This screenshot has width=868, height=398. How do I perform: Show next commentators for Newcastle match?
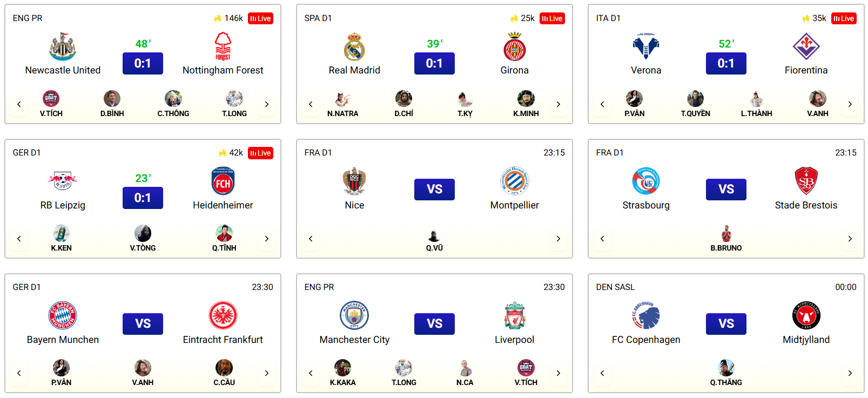coord(266,104)
